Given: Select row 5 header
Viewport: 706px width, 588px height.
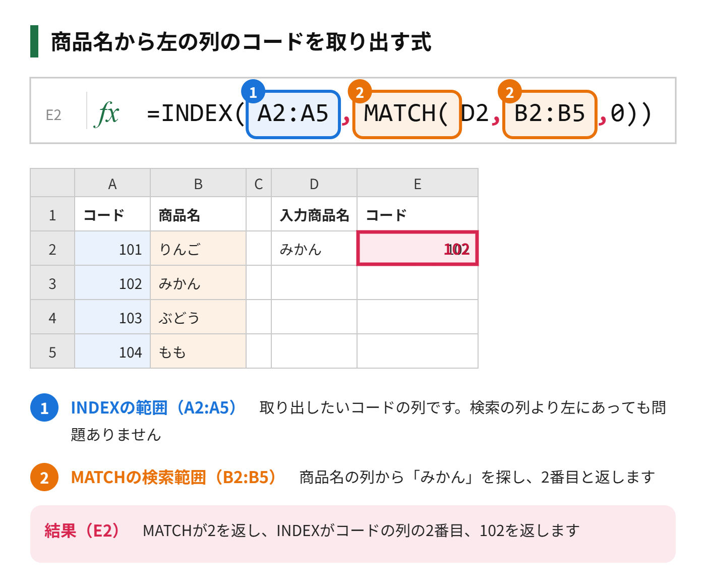Looking at the screenshot, I should click(52, 351).
